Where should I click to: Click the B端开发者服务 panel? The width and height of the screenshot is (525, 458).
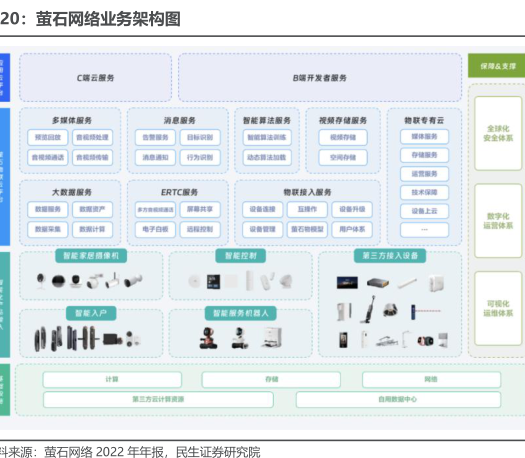pyautogui.click(x=320, y=78)
